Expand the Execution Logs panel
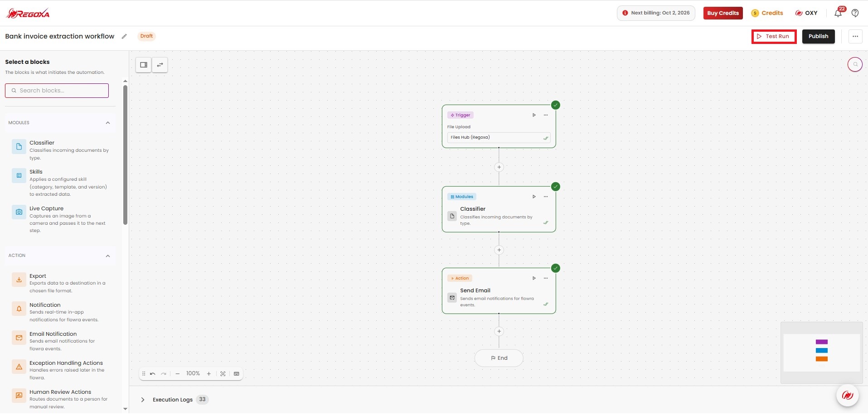Viewport: 868px width, 416px height. (x=143, y=400)
